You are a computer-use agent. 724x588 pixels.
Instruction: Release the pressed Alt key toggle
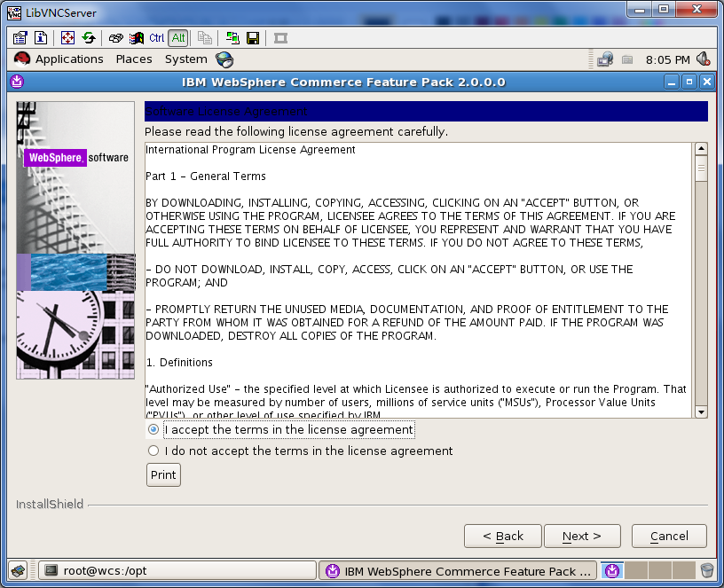[177, 37]
